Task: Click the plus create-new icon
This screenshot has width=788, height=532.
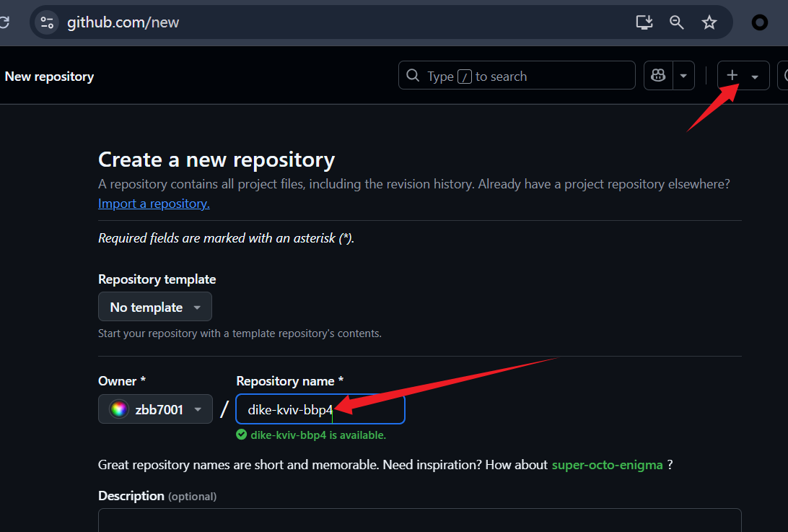Action: click(x=732, y=75)
